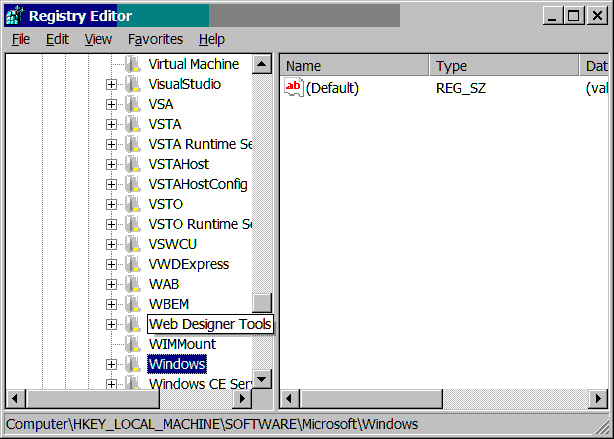
Task: Expand the VSTO Runtime S key
Action: click(111, 224)
